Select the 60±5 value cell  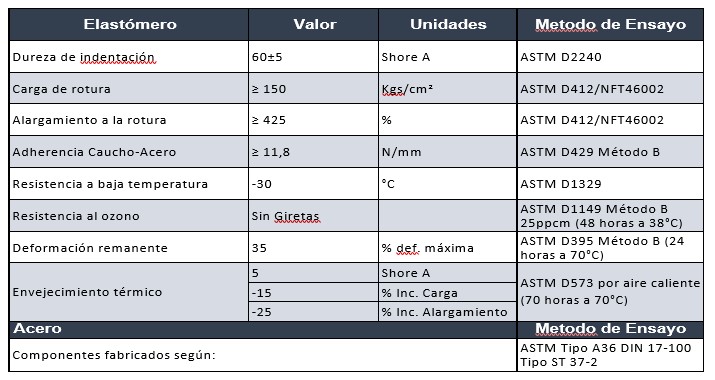pos(314,57)
